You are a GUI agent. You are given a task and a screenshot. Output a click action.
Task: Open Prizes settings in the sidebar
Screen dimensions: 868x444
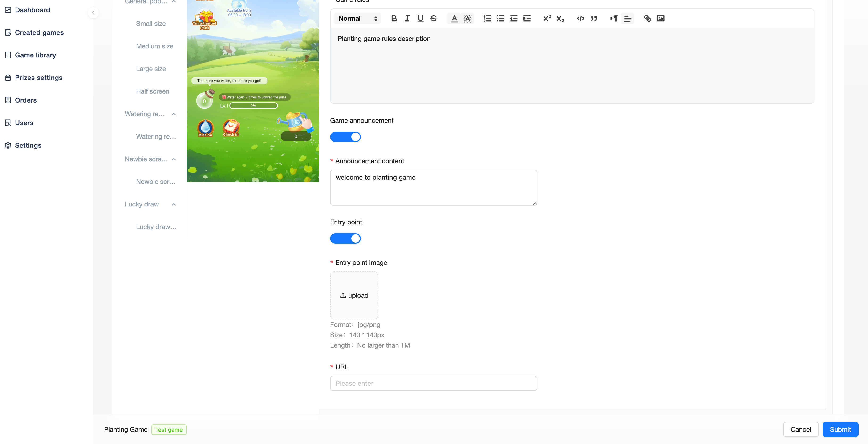(x=38, y=78)
